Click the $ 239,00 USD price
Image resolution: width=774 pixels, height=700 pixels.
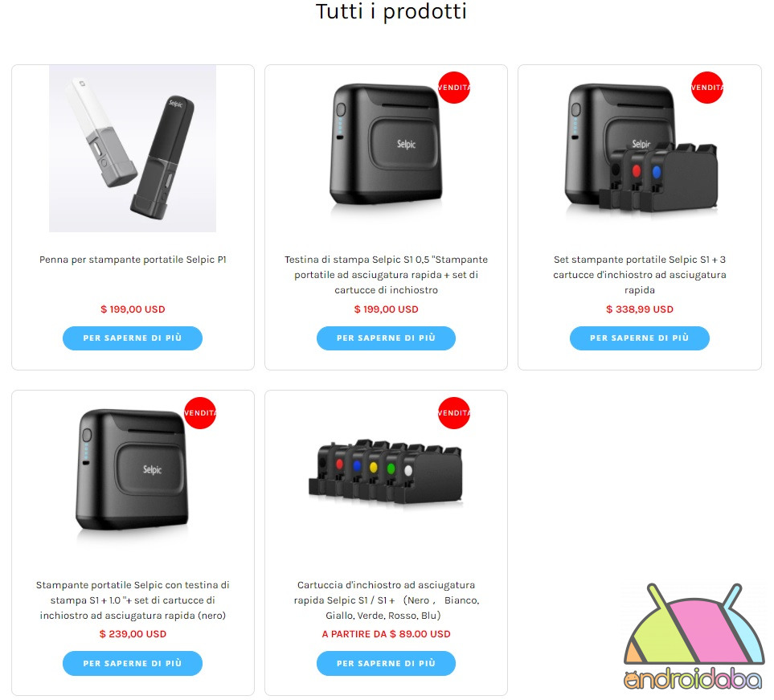tap(133, 634)
